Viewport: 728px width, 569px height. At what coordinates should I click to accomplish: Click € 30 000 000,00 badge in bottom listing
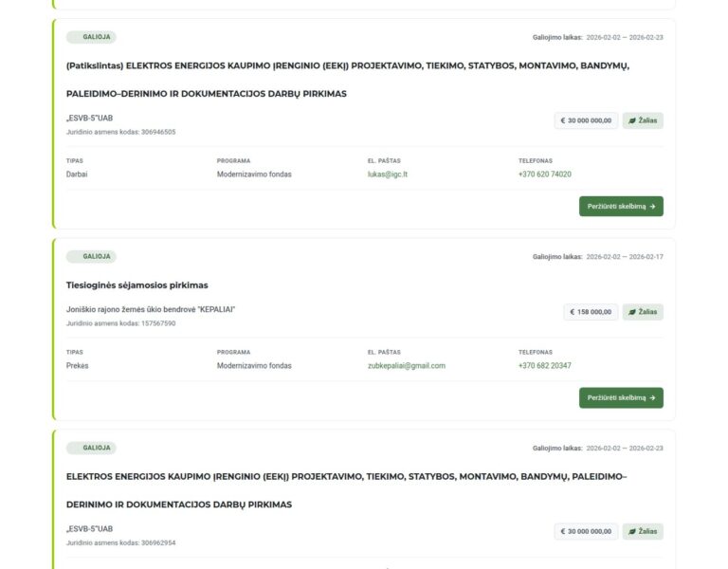[586, 531]
